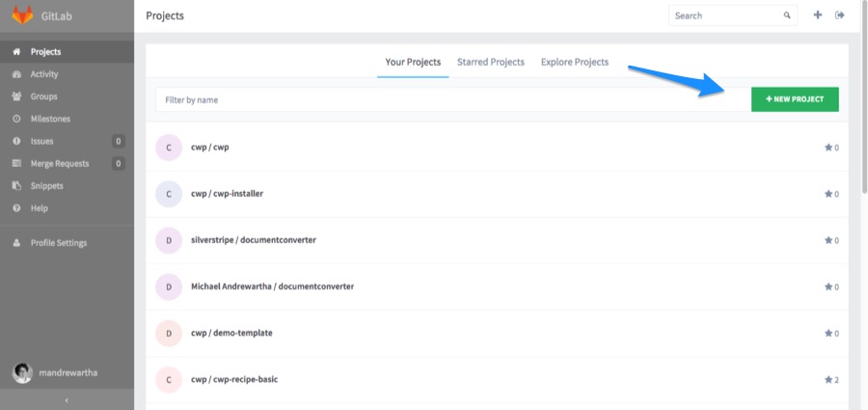The image size is (868, 410).
Task: Open Snippets in the sidebar
Action: pyautogui.click(x=67, y=185)
